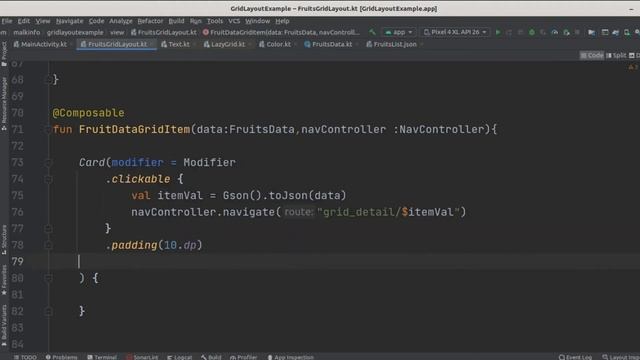Collapse the Card block at line 73
This screenshot has width=640, height=360.
tap(48, 163)
